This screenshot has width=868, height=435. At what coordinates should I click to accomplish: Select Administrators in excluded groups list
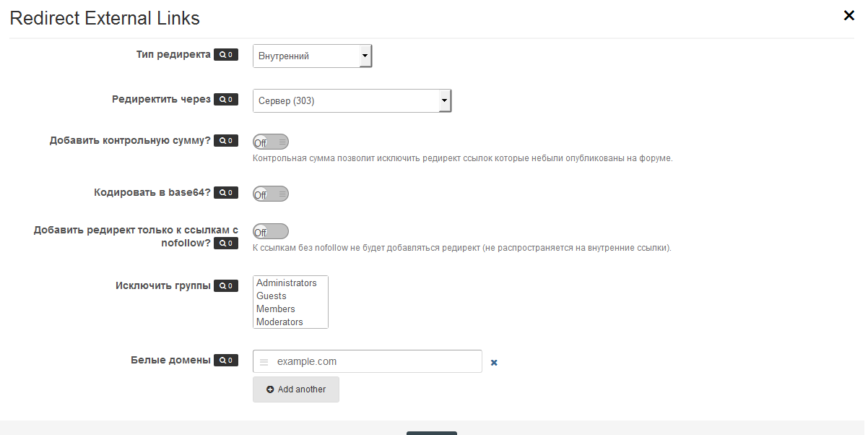287,283
